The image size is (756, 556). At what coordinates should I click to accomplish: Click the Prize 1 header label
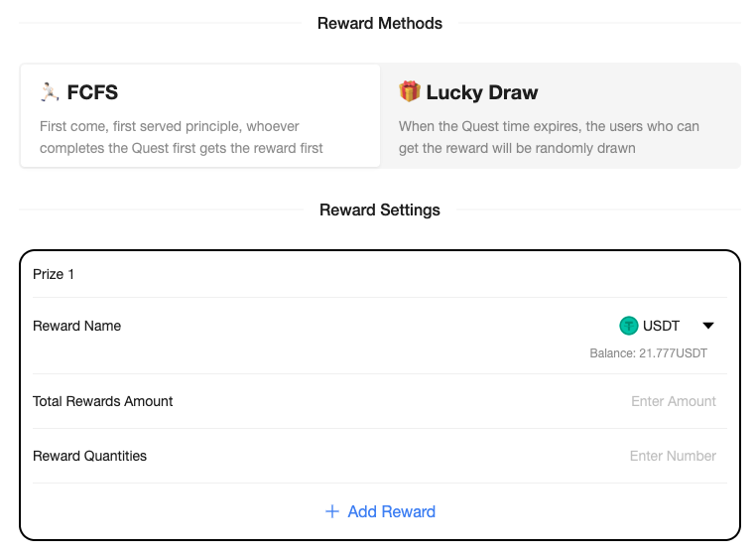pos(54,274)
